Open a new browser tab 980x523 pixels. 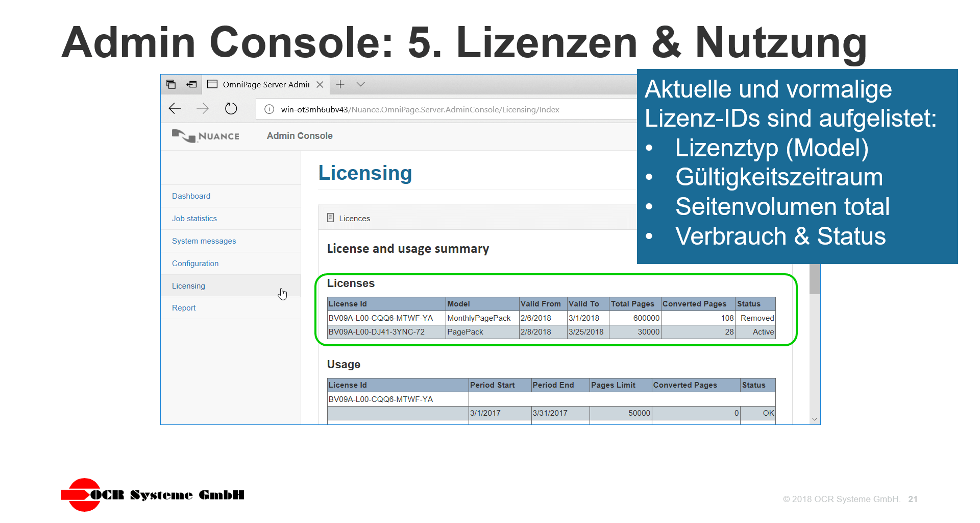tap(340, 84)
